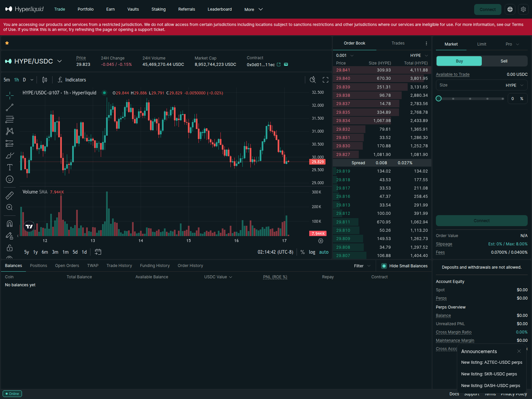Open the Open Orders tab

click(67, 266)
